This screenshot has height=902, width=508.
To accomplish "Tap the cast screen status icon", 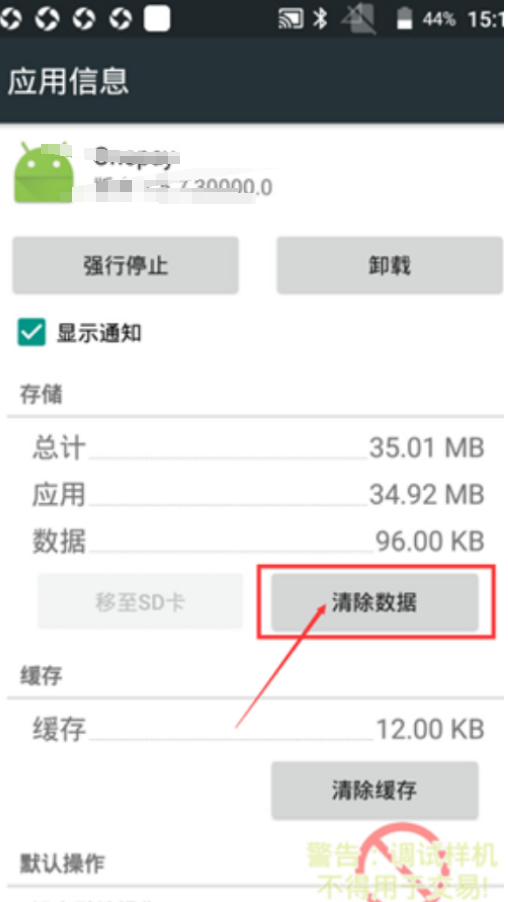I will point(291,18).
